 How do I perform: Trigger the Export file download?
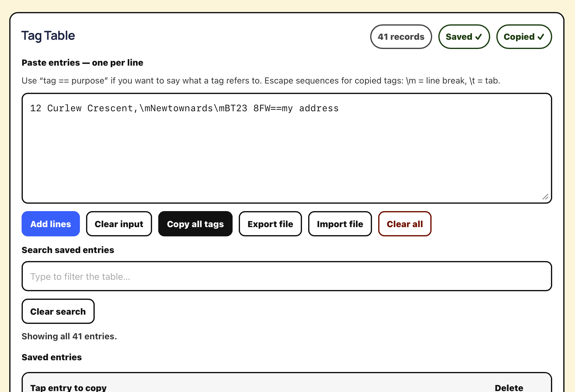(x=270, y=224)
